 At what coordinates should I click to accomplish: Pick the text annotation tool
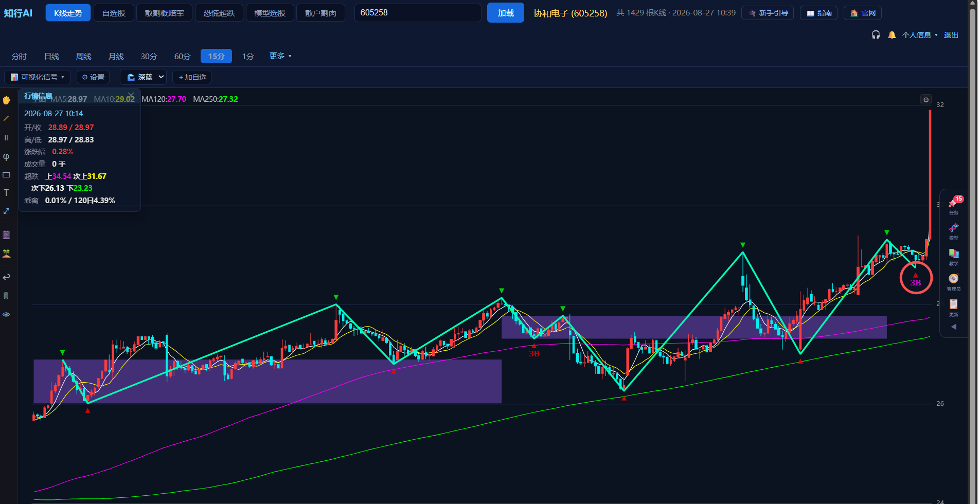pyautogui.click(x=6, y=193)
